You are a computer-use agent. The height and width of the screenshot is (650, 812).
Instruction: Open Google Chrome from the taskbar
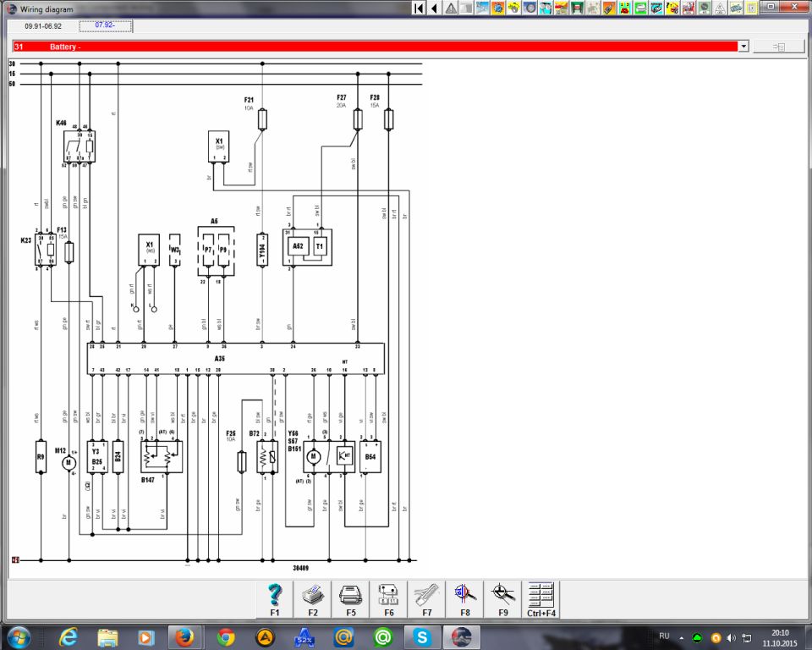pyautogui.click(x=225, y=637)
